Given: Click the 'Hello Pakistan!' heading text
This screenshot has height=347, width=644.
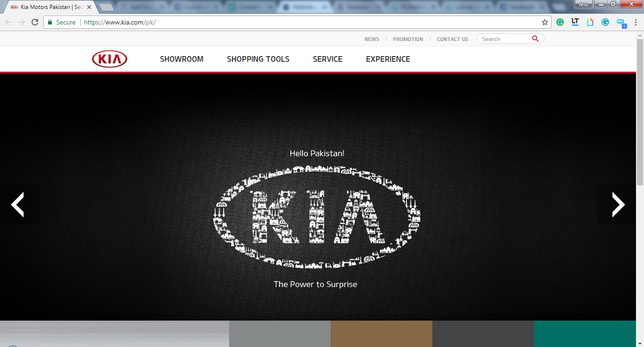Looking at the screenshot, I should tap(317, 153).
